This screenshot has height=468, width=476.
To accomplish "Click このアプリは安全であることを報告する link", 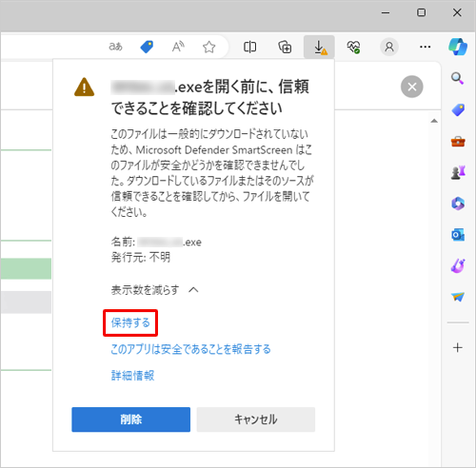I will click(190, 349).
